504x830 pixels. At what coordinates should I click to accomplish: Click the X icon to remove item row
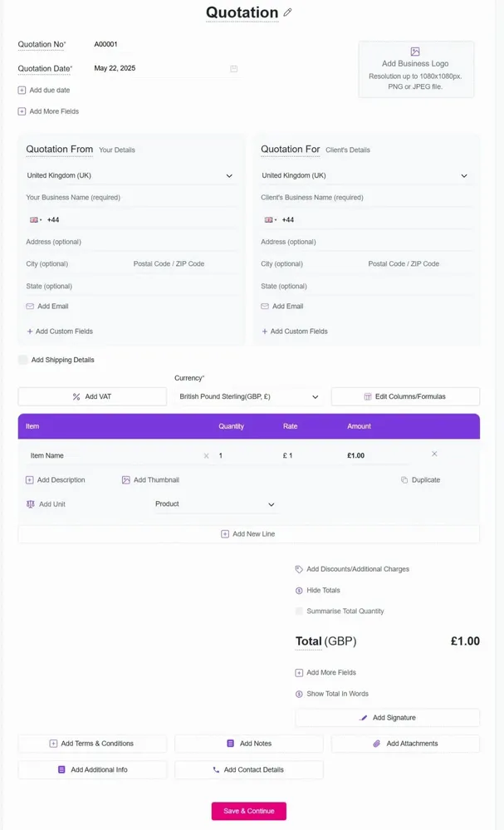point(434,454)
